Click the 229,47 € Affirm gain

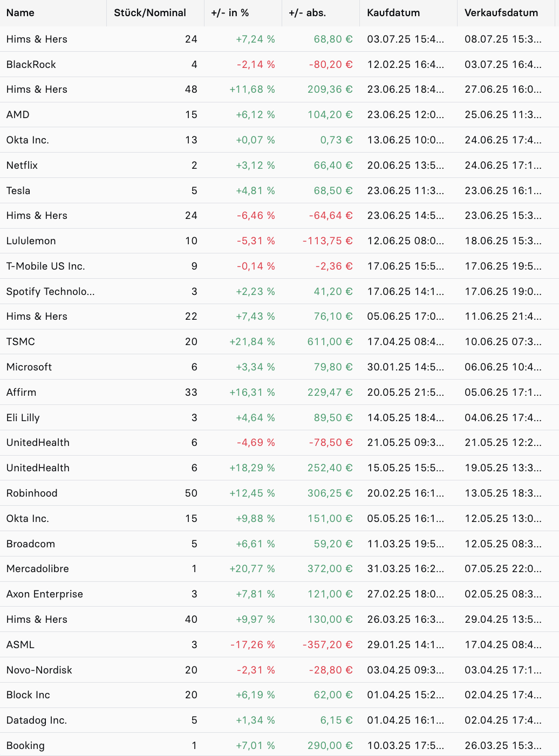point(330,393)
